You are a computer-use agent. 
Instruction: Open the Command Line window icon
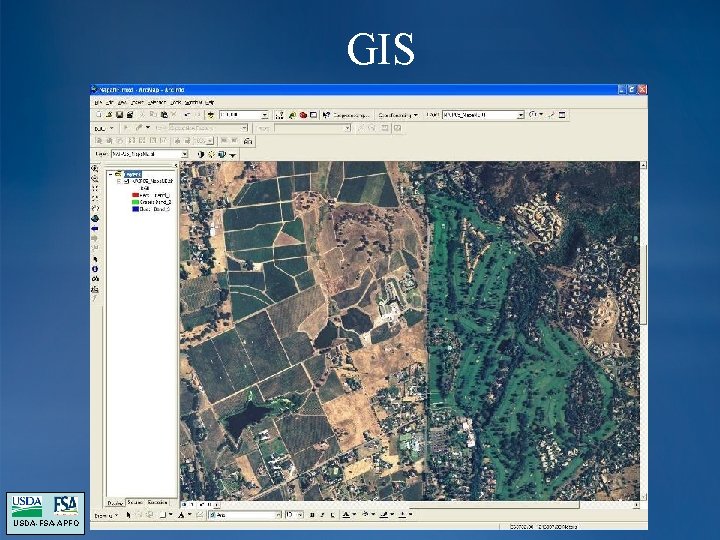[314, 115]
